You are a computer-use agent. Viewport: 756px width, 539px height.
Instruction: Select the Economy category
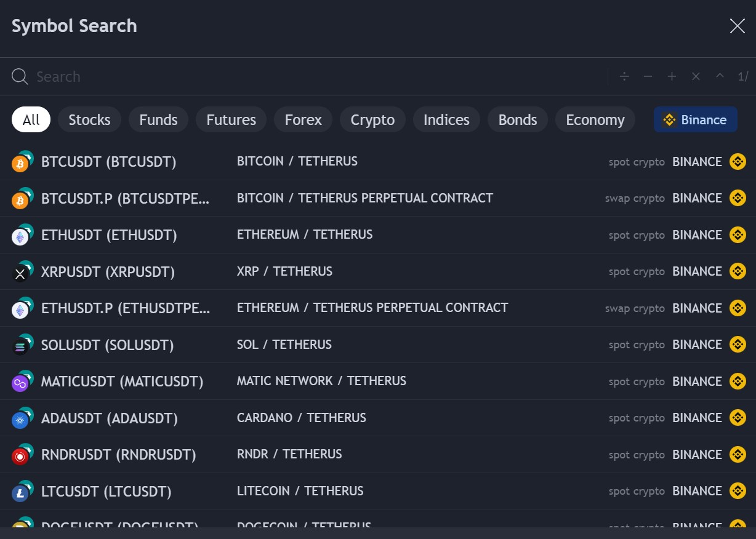[595, 119]
